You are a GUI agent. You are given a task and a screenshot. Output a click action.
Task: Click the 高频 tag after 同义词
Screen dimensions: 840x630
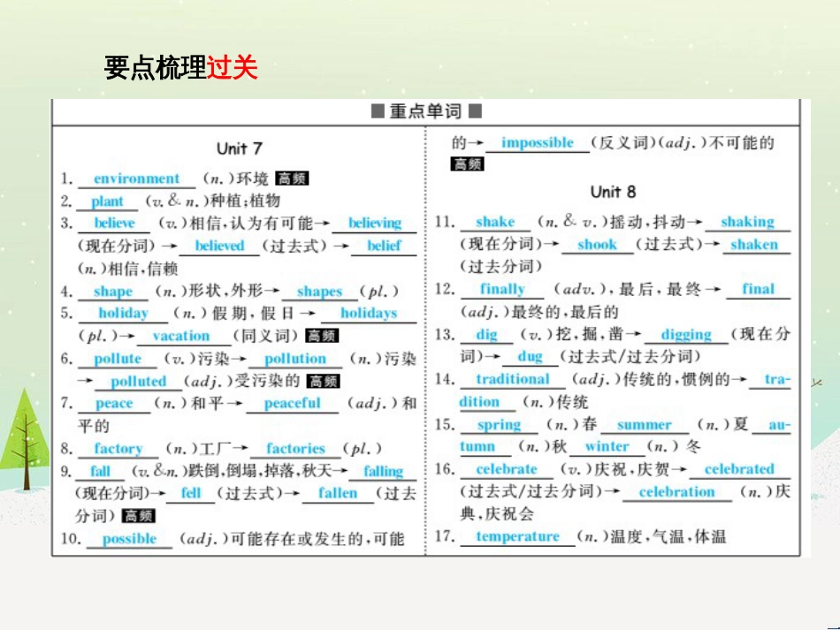click(x=323, y=336)
